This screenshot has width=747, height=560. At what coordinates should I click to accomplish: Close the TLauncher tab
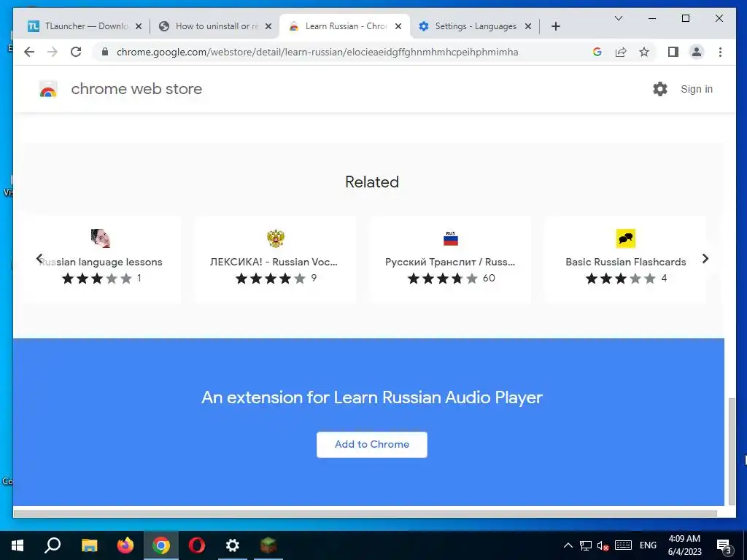138,26
